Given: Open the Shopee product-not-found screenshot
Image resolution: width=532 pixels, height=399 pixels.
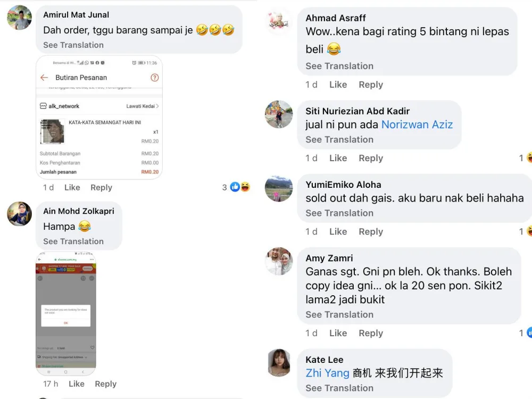Looking at the screenshot, I should (x=66, y=313).
